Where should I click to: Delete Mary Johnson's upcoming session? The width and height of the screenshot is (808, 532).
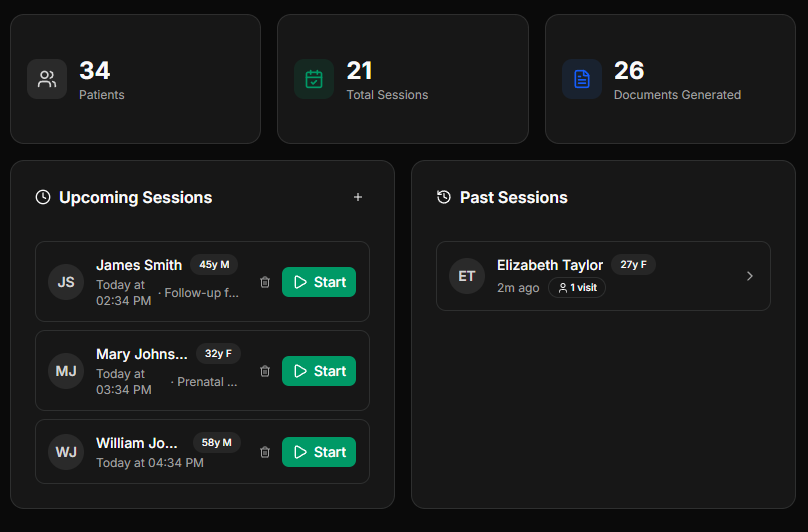265,371
